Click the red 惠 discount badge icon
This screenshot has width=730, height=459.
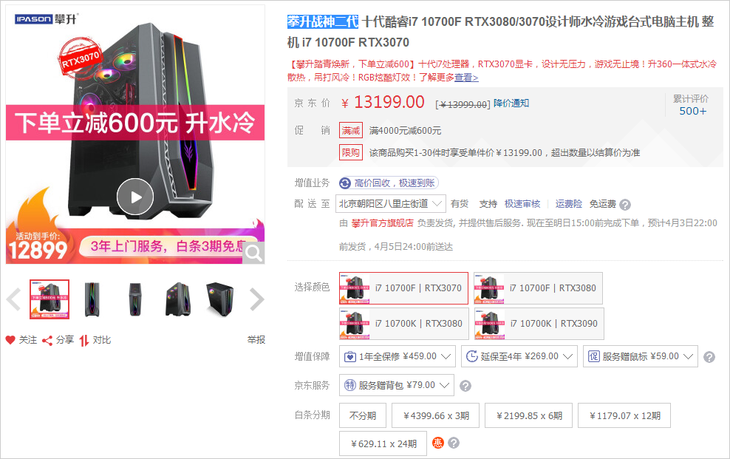point(438,443)
